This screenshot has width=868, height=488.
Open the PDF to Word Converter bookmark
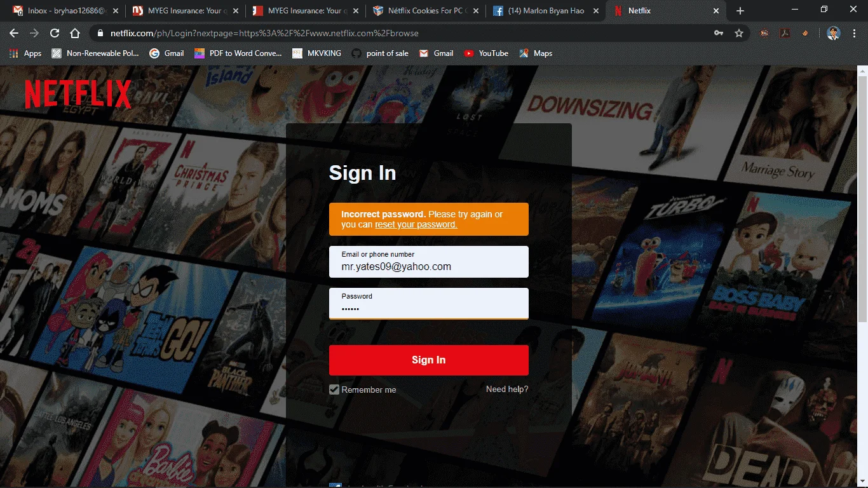pyautogui.click(x=238, y=53)
